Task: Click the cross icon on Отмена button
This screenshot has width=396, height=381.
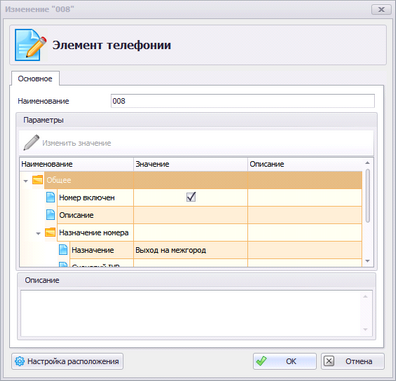Action: pyautogui.click(x=329, y=361)
